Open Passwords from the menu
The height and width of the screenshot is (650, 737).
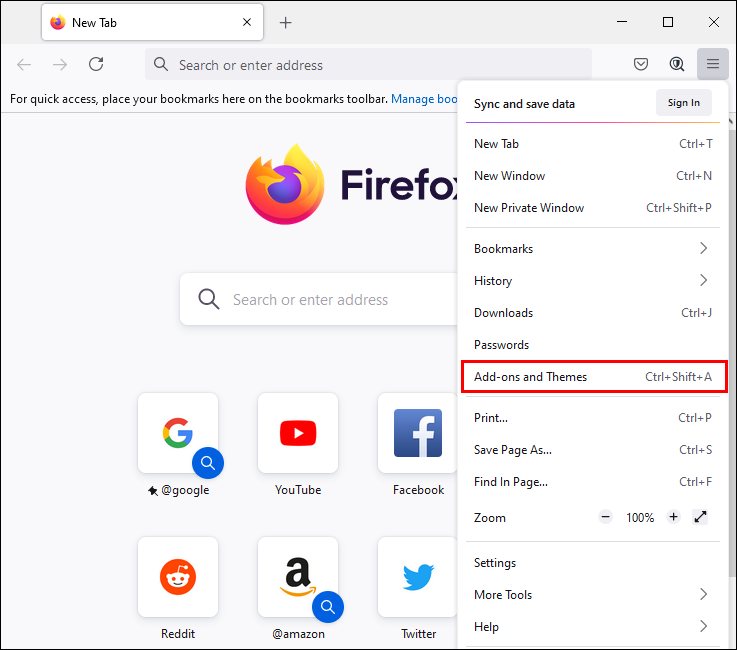[x=593, y=345]
